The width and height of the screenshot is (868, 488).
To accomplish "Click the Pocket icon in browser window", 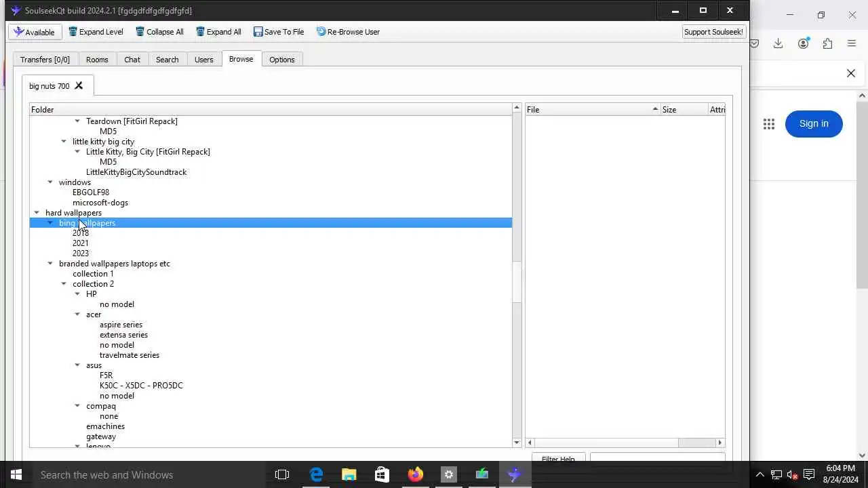I will [754, 43].
